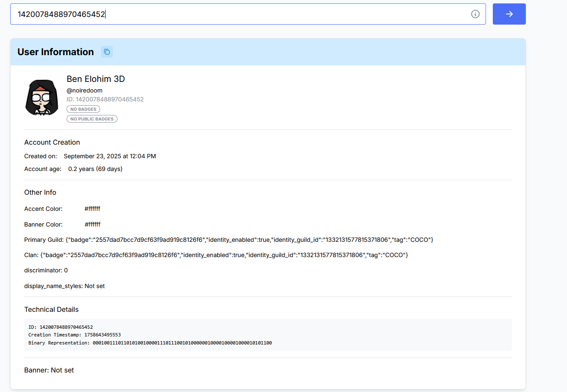
Task: Click the Clan JSON text
Action: click(x=224, y=255)
